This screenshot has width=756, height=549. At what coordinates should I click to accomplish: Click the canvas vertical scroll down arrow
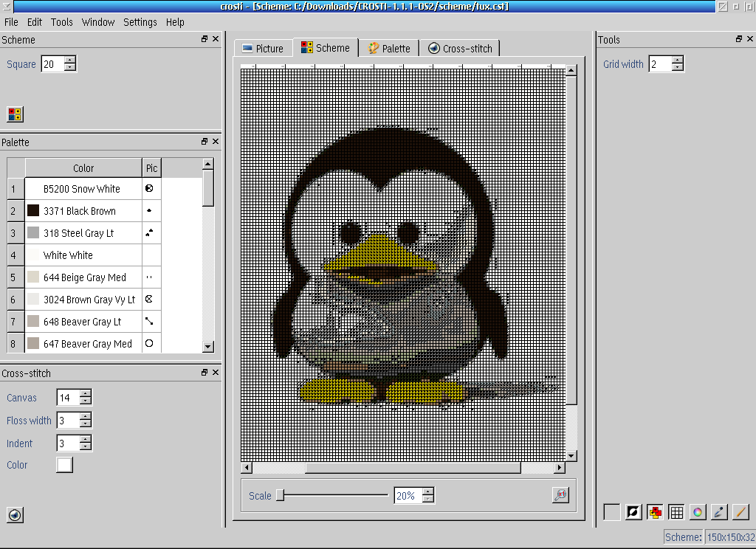click(x=571, y=456)
